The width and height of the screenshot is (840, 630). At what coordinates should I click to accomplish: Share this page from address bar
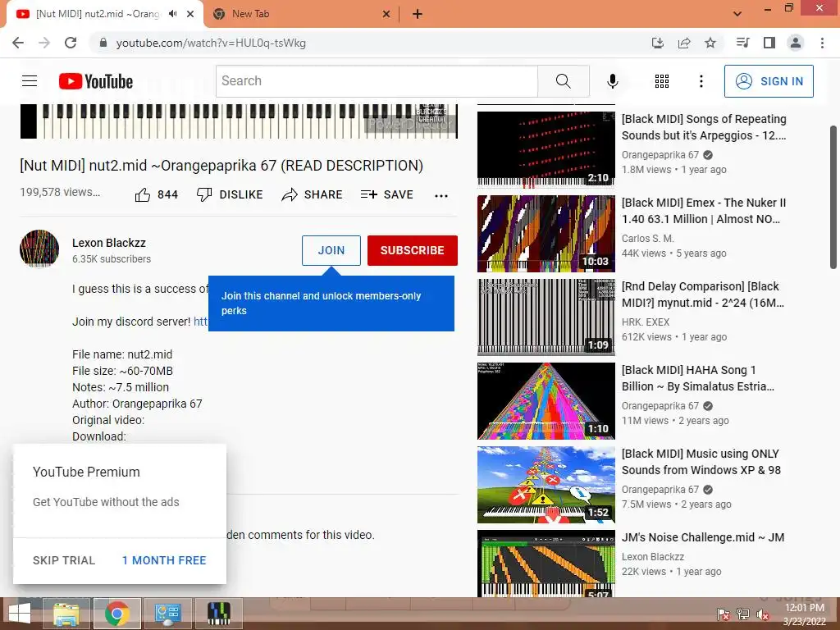point(684,43)
